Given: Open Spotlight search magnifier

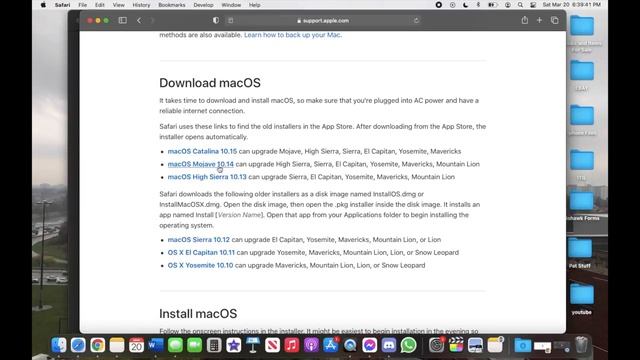Looking at the screenshot, I should click(520, 5).
